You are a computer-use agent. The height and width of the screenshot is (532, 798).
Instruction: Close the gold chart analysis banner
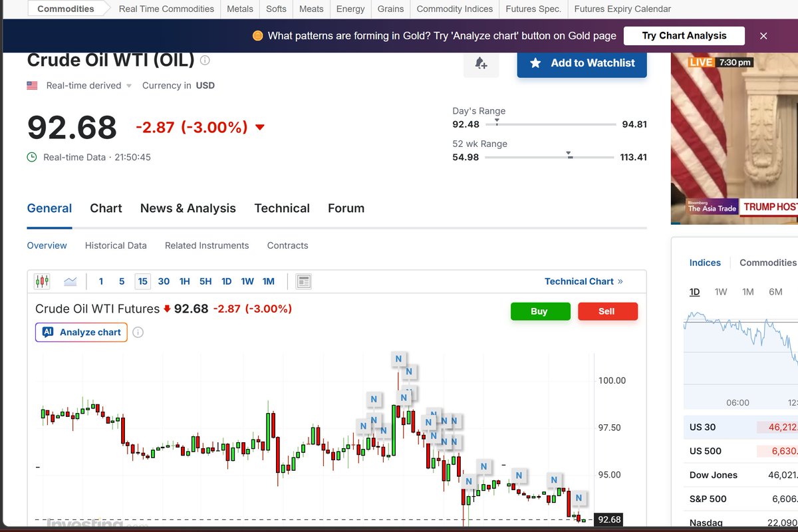coord(763,36)
